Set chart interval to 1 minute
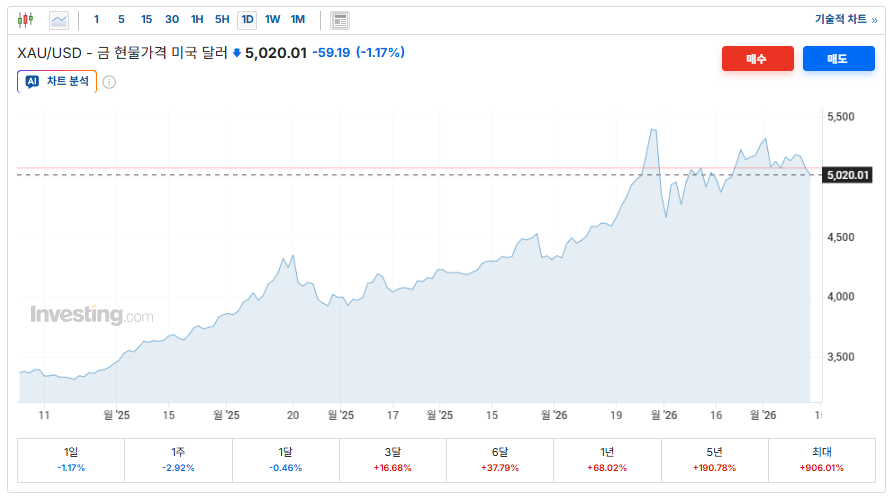893x501 pixels. click(x=96, y=19)
